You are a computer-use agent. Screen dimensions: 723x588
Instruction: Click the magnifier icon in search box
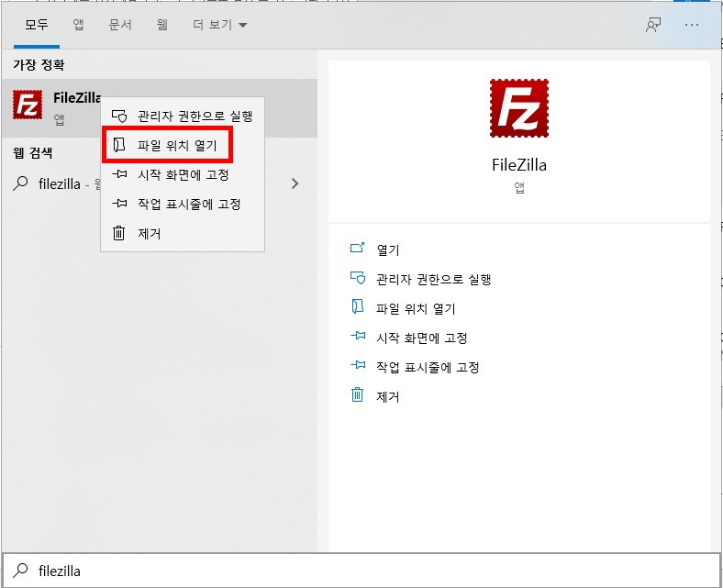point(20,571)
